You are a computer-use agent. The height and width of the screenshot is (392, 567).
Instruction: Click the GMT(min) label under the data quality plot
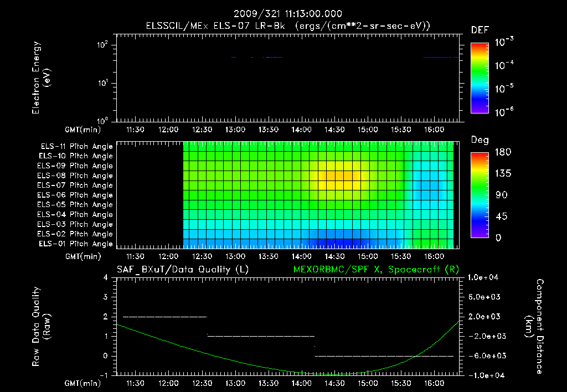(83, 384)
